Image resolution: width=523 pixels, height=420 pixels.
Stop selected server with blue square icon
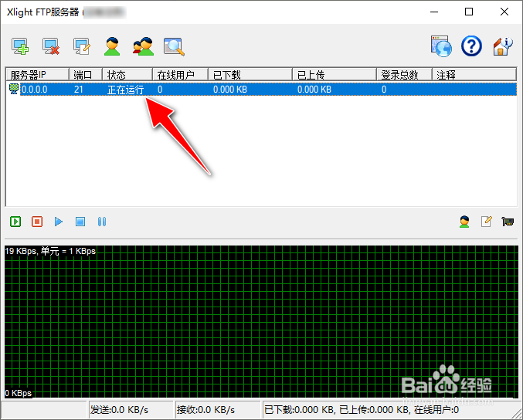tap(80, 222)
